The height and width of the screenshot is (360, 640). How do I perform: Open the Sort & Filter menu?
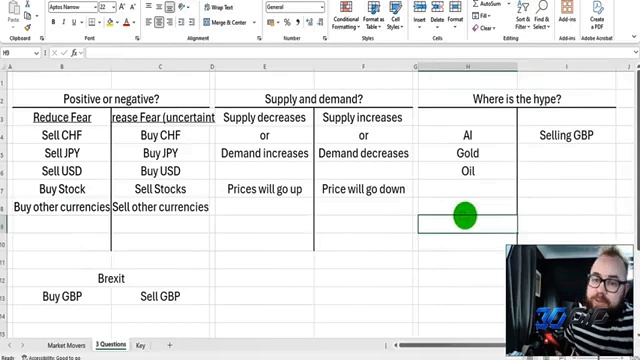click(x=522, y=16)
